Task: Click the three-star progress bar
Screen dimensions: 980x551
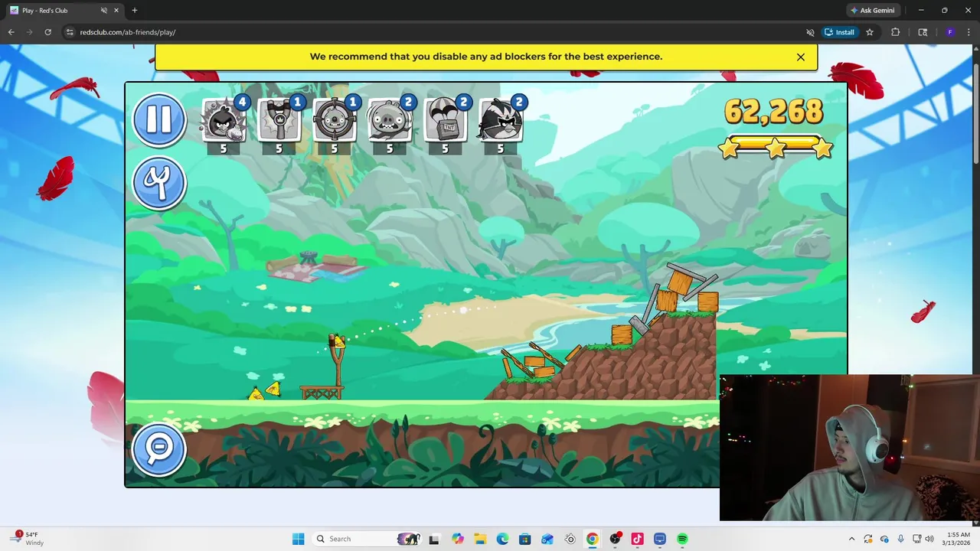Action: pos(776,147)
